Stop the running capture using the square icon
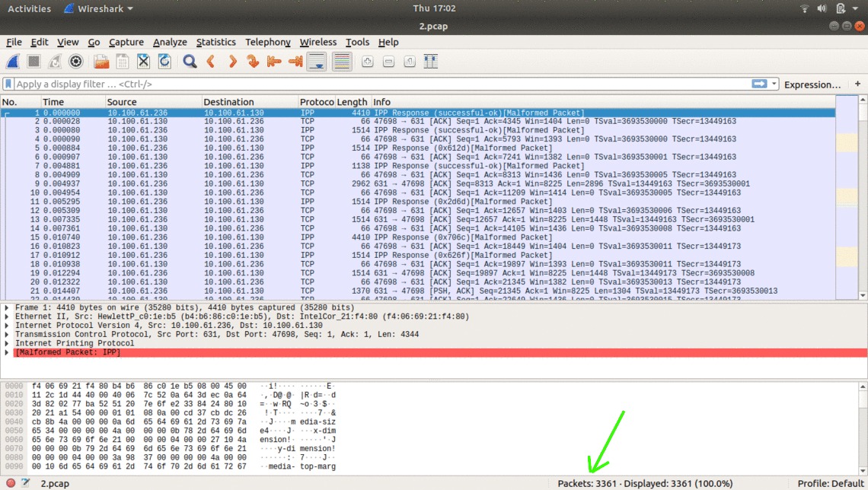Viewport: 868px width, 490px height. click(x=34, y=62)
